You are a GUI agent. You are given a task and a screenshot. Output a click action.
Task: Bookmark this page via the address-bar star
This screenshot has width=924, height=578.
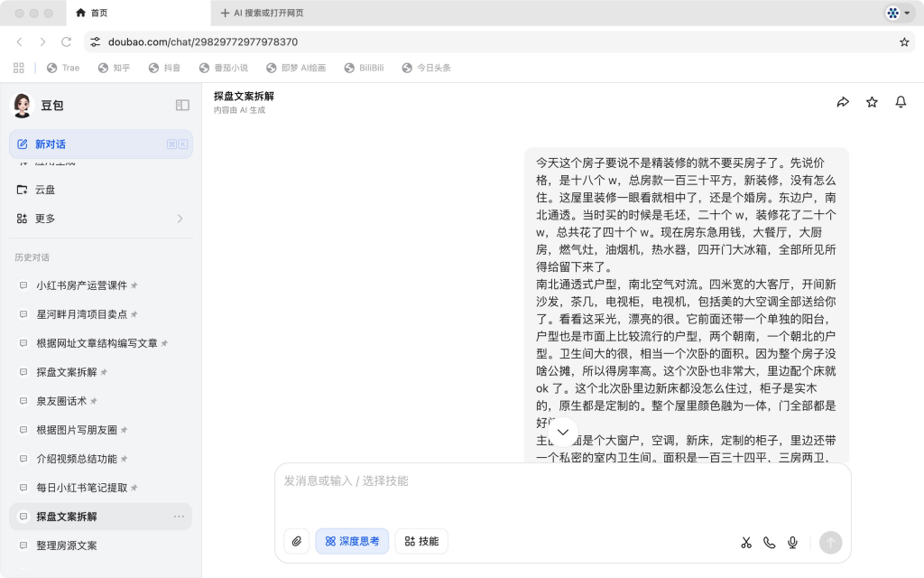902,40
